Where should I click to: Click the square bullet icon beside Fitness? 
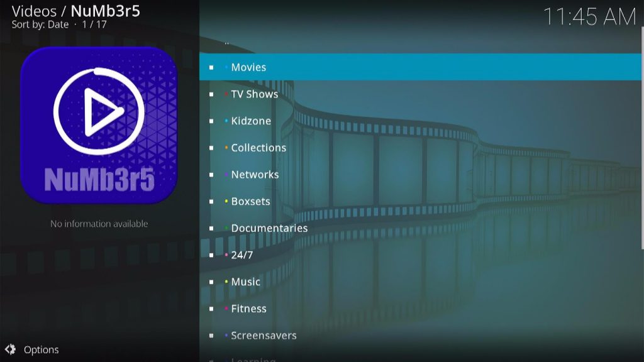(x=211, y=309)
